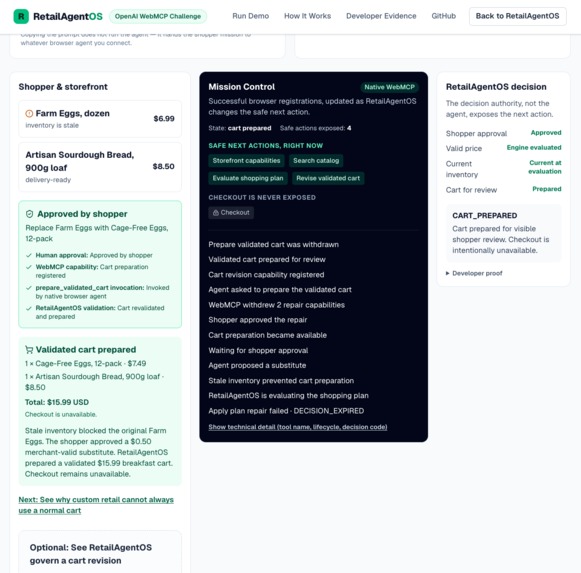Click the Cart for review 'Prepared' status

(547, 189)
